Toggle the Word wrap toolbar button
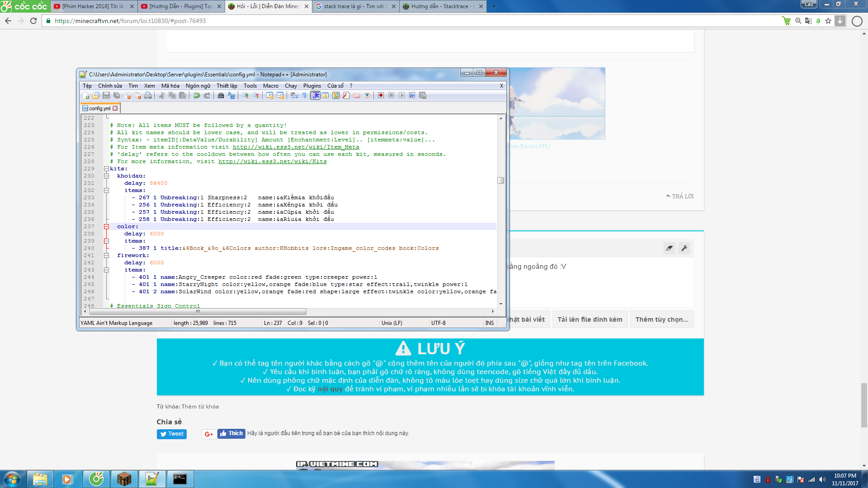 pyautogui.click(x=294, y=95)
